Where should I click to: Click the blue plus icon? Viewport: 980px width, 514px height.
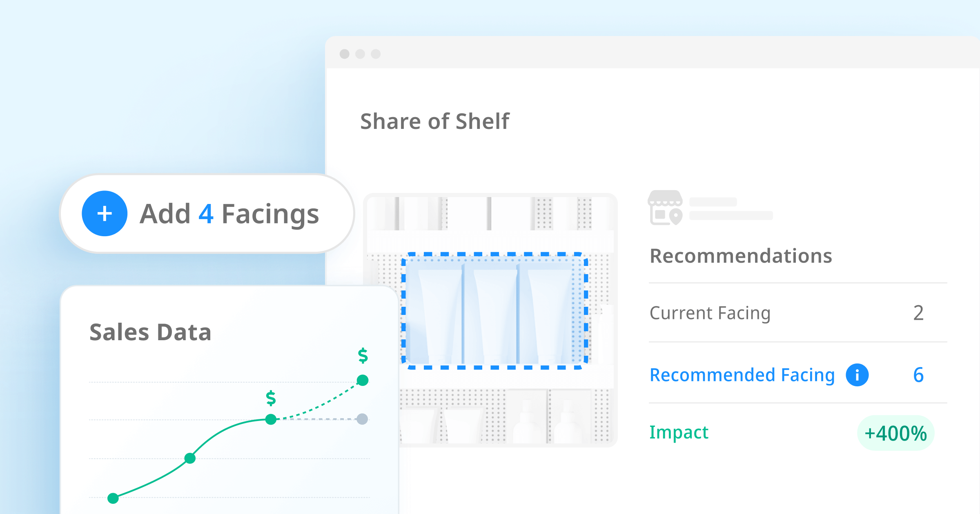tap(105, 213)
